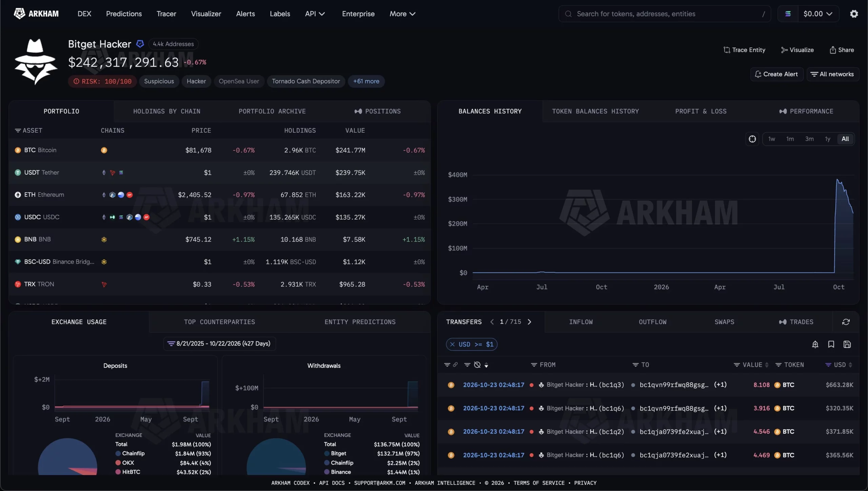Select the 1w time range
This screenshot has height=491, width=868.
click(x=772, y=139)
